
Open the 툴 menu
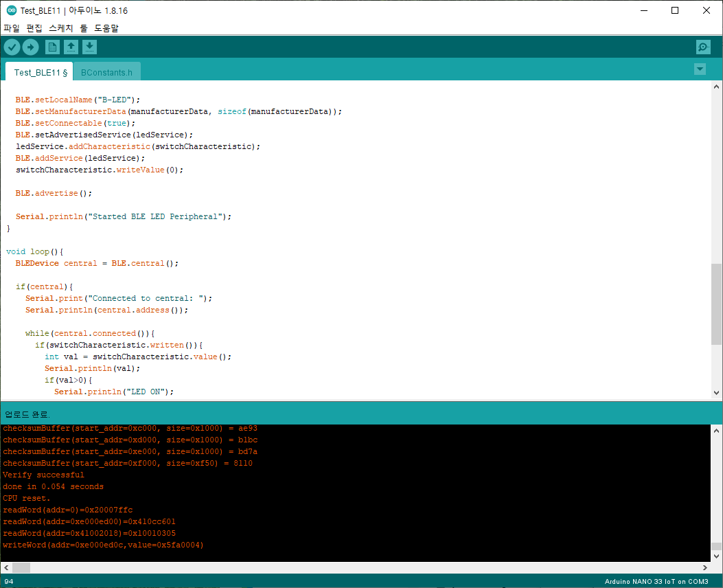(84, 28)
